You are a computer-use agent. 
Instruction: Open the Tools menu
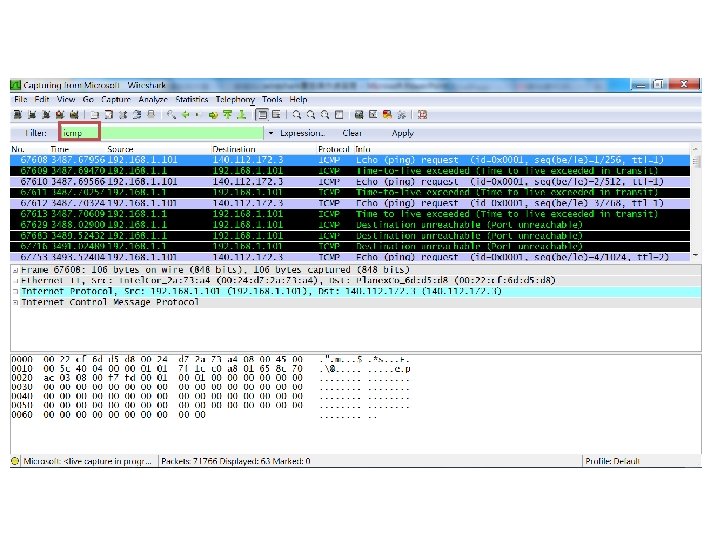[272, 100]
